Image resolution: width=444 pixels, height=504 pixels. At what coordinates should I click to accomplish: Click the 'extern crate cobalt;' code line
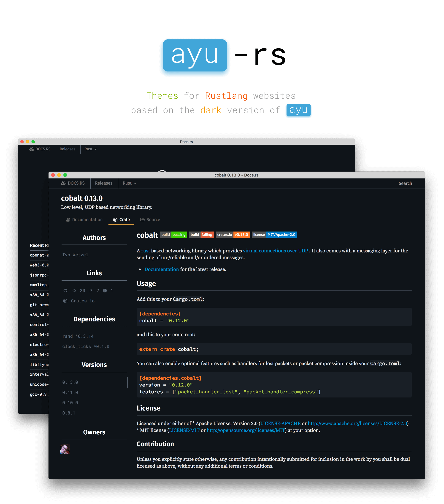pyautogui.click(x=169, y=349)
